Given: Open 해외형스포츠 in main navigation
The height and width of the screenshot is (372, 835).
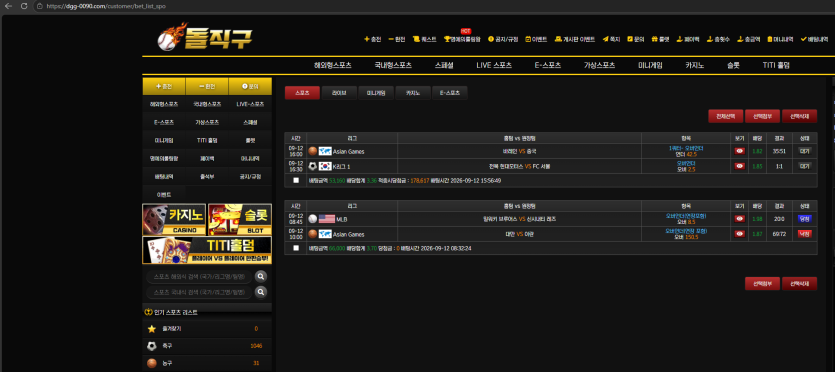Looking at the screenshot, I should click(333, 65).
